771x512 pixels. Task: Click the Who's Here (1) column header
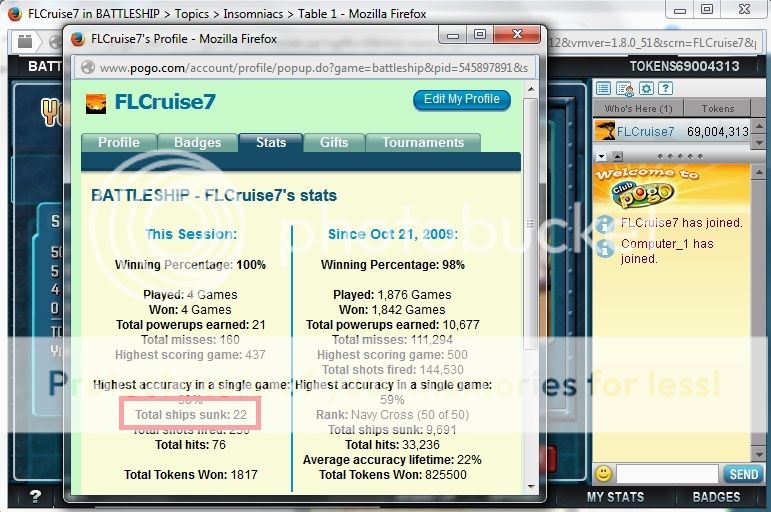click(x=638, y=109)
